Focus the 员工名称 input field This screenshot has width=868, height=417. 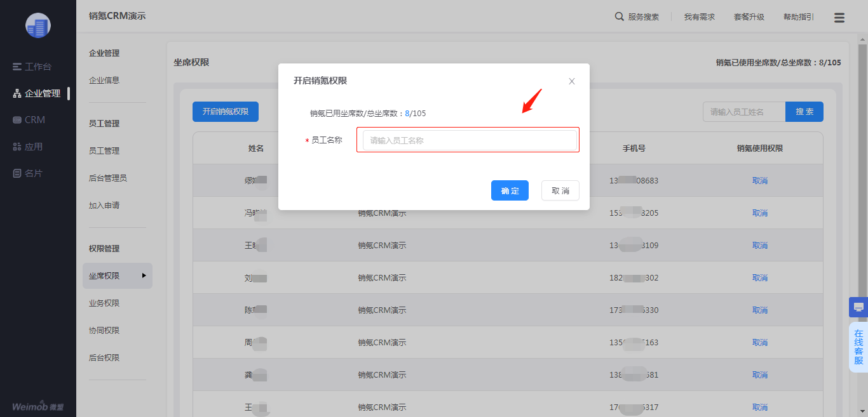click(x=470, y=140)
